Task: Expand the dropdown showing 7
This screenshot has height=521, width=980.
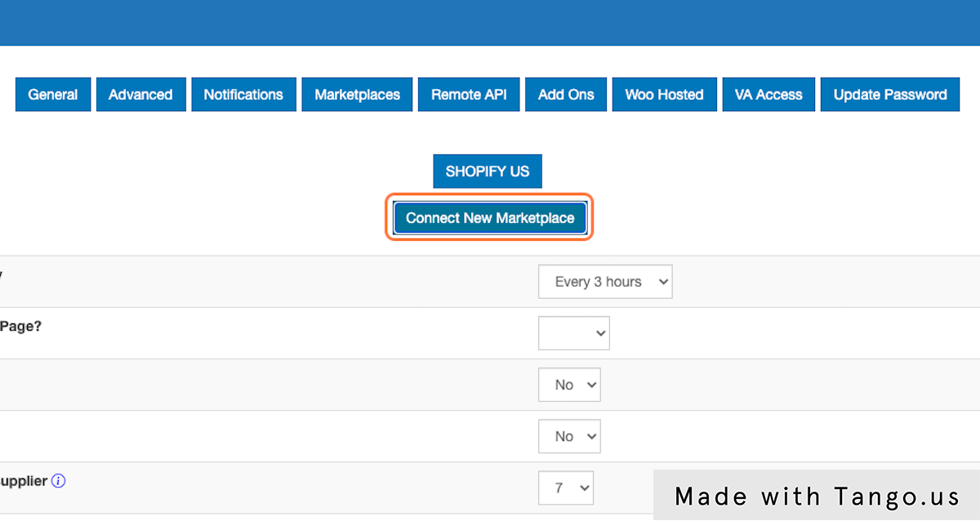Action: (566, 488)
